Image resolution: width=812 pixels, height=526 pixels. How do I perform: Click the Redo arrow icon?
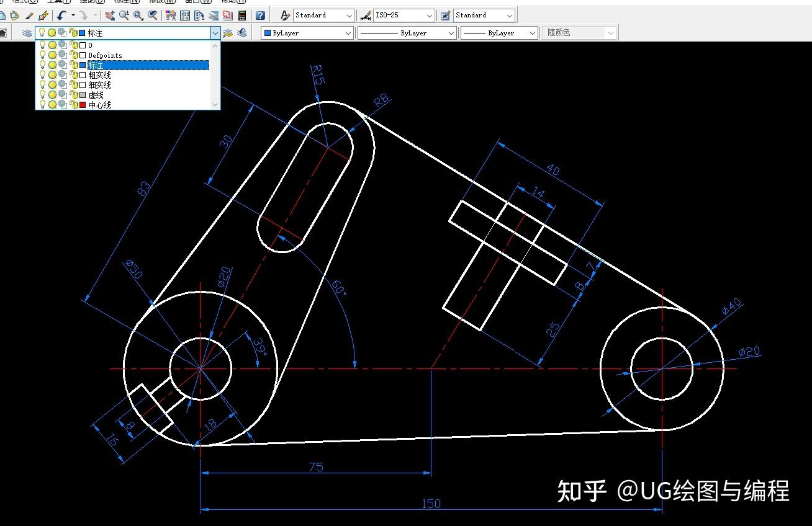83,15
